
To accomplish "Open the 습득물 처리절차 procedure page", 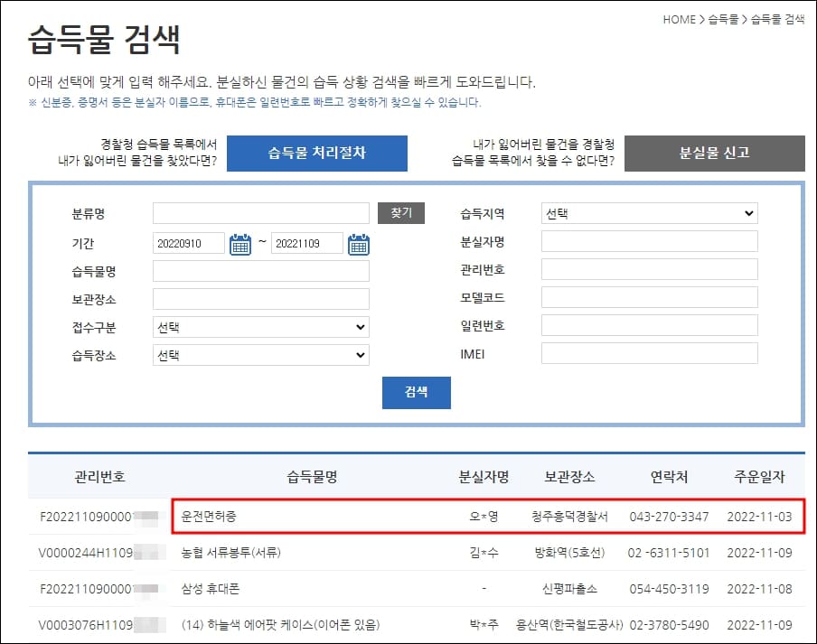I will coord(317,153).
